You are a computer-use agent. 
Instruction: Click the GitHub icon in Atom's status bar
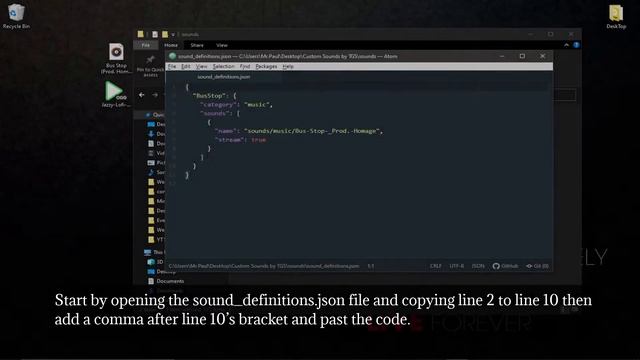click(x=505, y=266)
